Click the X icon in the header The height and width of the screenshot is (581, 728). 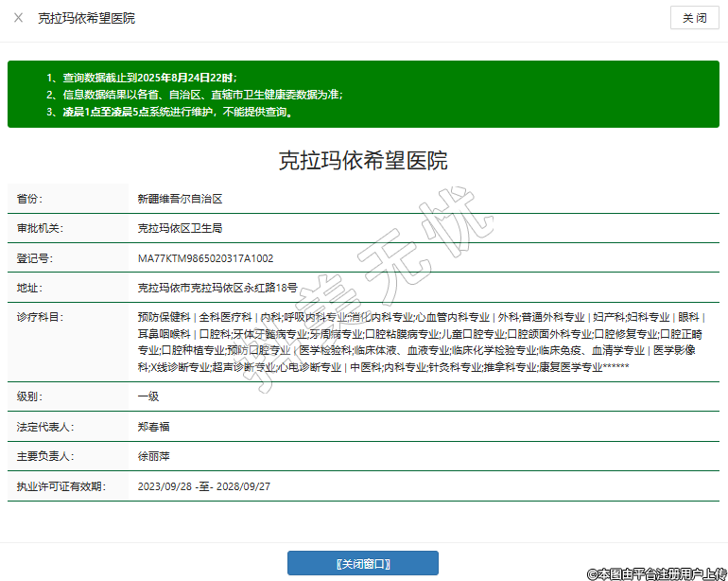[18, 18]
